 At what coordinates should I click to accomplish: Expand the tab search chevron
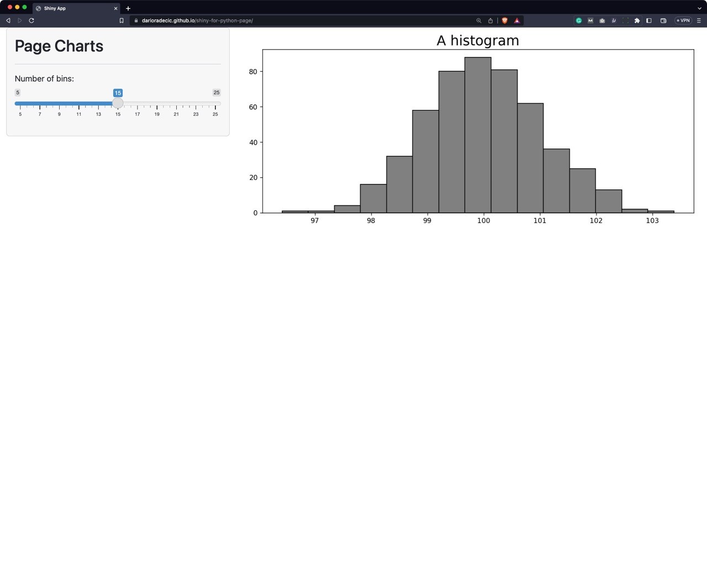coord(699,8)
